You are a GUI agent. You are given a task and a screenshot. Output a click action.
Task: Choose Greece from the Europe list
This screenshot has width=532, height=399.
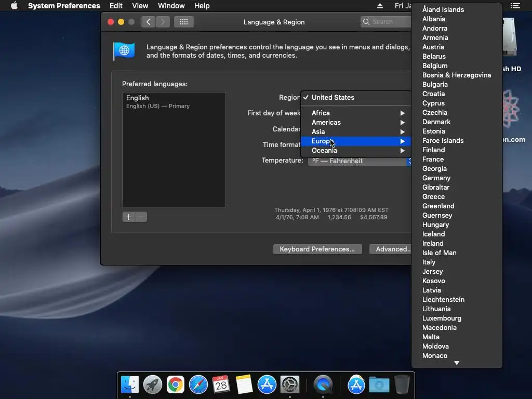(457, 196)
